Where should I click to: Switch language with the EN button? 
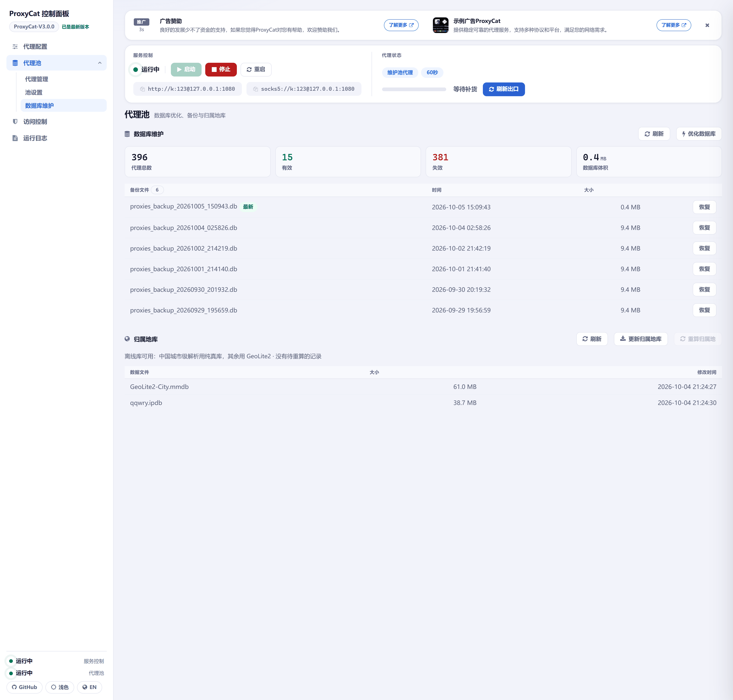(90, 687)
